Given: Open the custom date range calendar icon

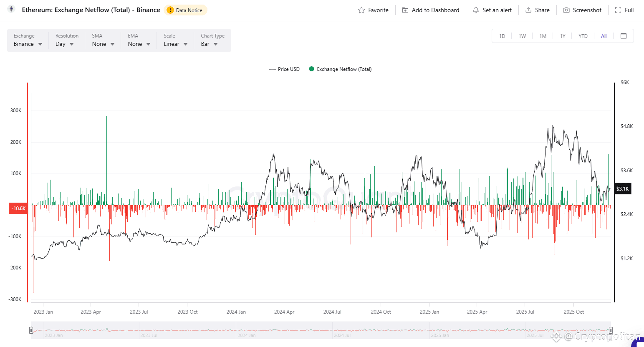Looking at the screenshot, I should pos(624,36).
